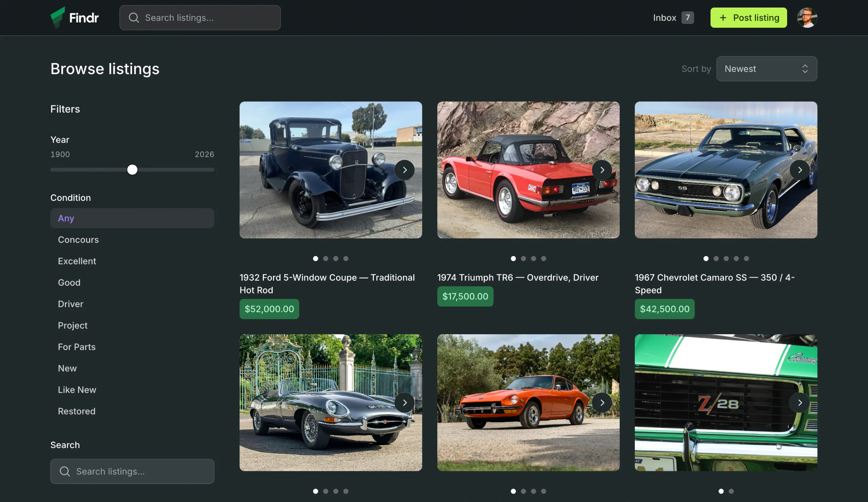868x502 pixels.
Task: Open the Findr logo home link
Action: click(74, 18)
